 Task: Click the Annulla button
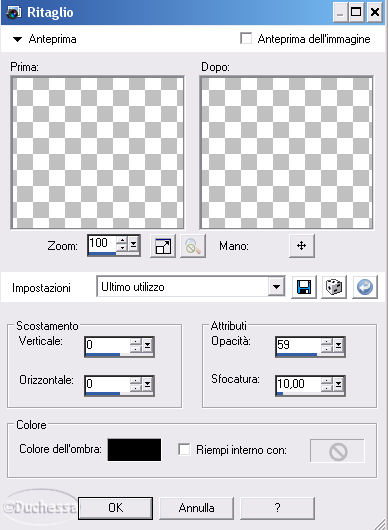(x=196, y=508)
